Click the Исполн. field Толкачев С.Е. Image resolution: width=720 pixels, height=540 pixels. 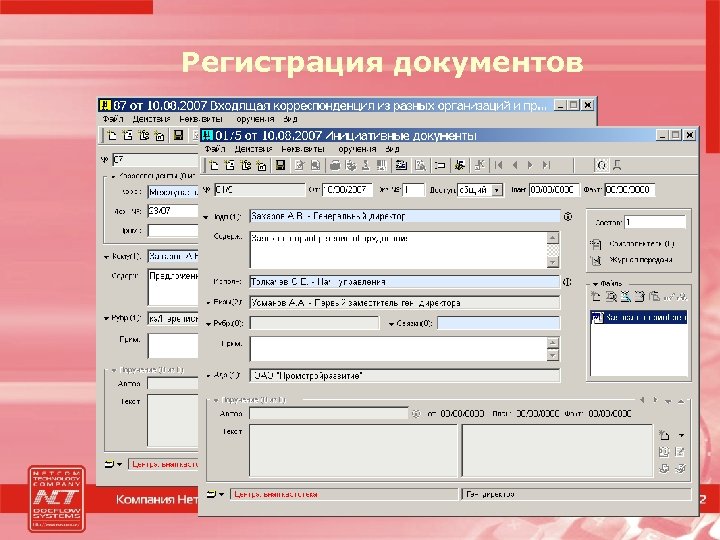point(405,282)
